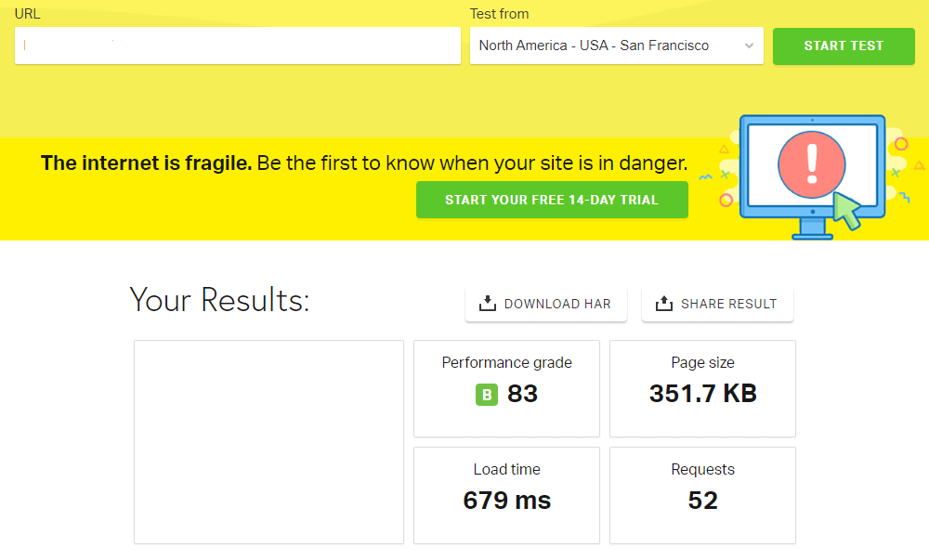The height and width of the screenshot is (560, 929).
Task: Click the performance grade value 83
Action: point(522,394)
